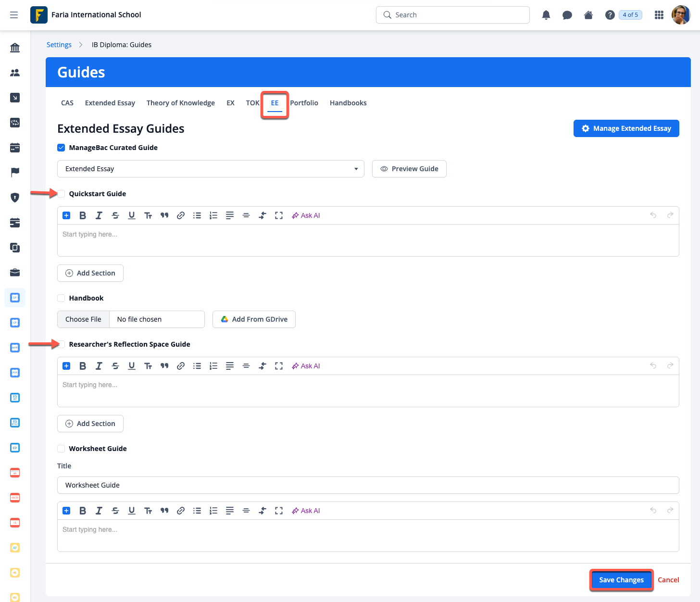Expand the hamburger navigation menu

14,15
